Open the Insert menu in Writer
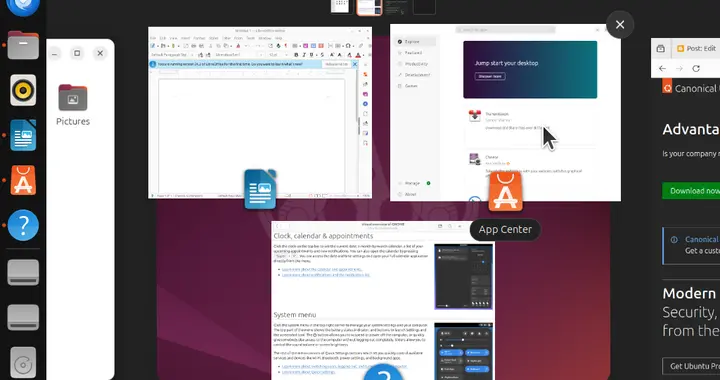This screenshot has height=380, width=720. coord(186,38)
